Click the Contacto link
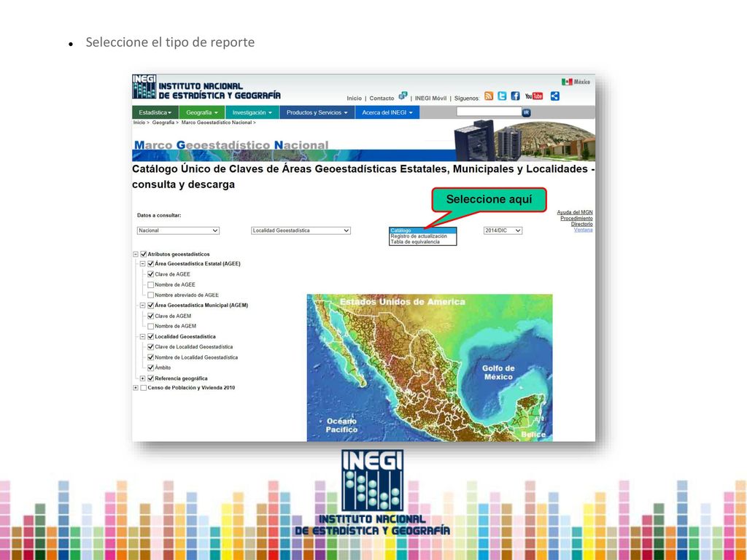Image resolution: width=747 pixels, height=560 pixels. (382, 98)
